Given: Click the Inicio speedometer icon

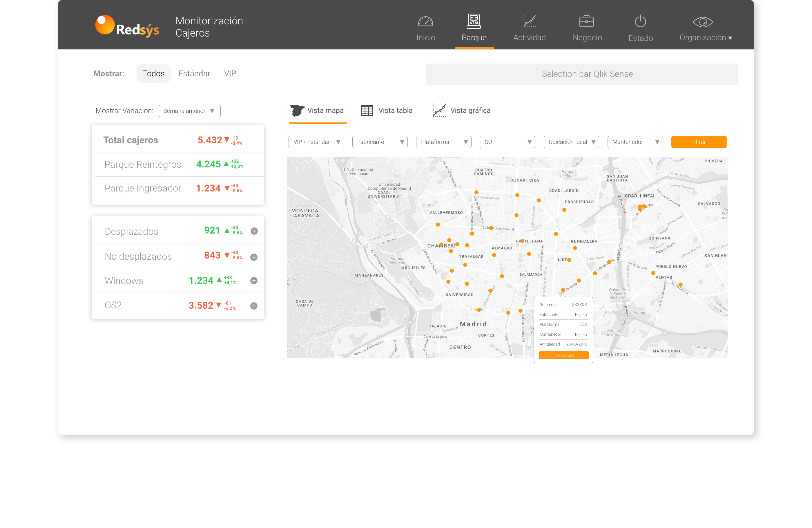Looking at the screenshot, I should click(x=425, y=21).
